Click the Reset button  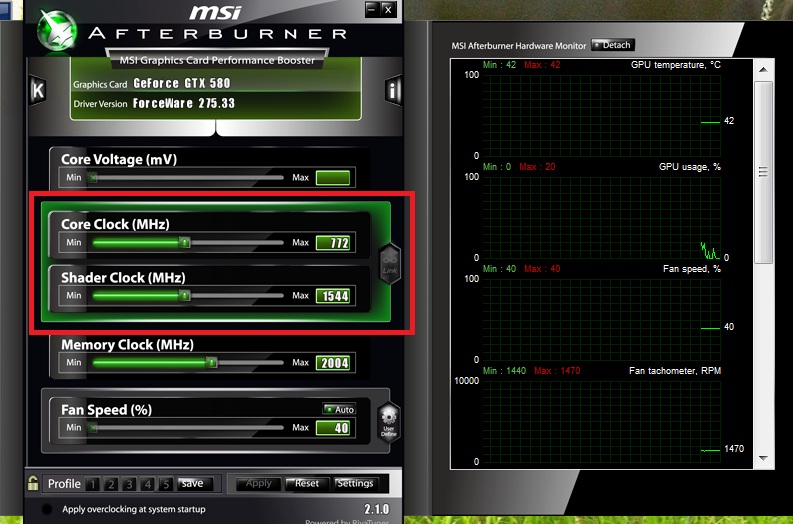pyautogui.click(x=307, y=484)
